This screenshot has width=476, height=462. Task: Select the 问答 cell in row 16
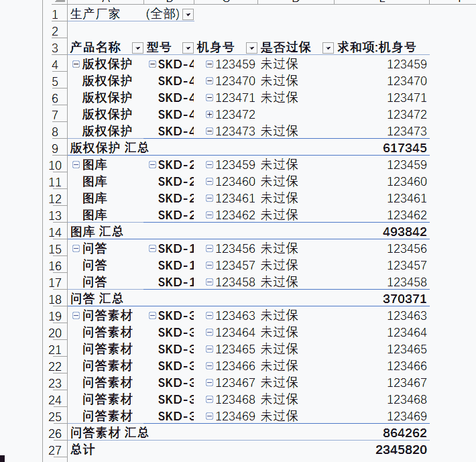tap(95, 266)
